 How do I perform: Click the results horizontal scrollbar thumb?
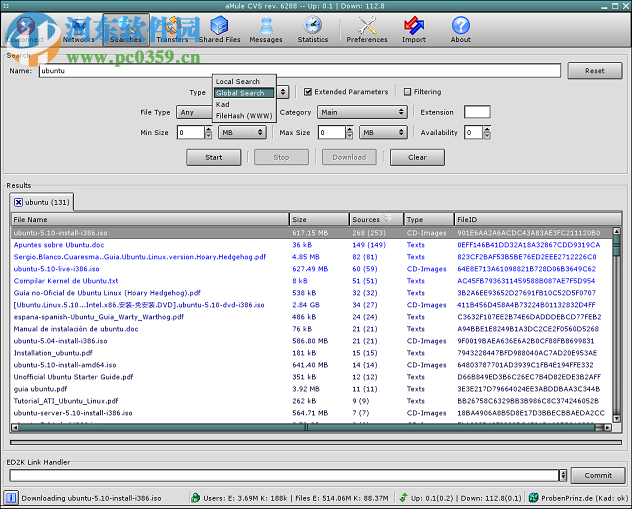(x=306, y=427)
